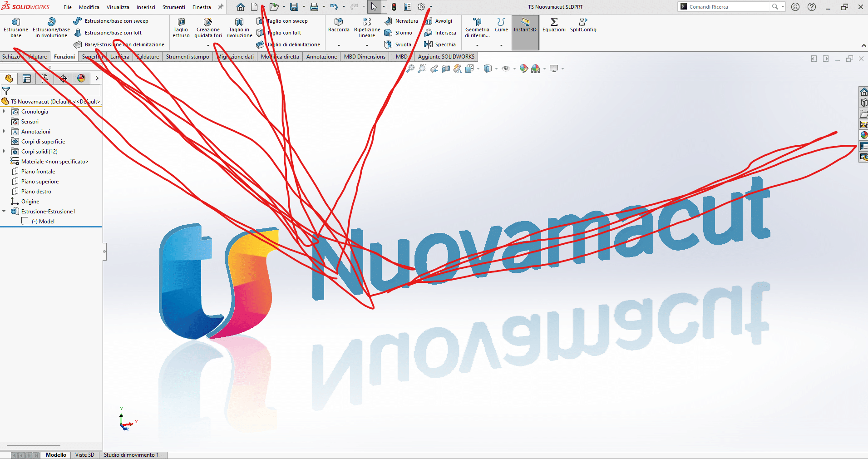This screenshot has height=459, width=868.
Task: Toggle the Instant3D mode
Action: click(x=525, y=25)
